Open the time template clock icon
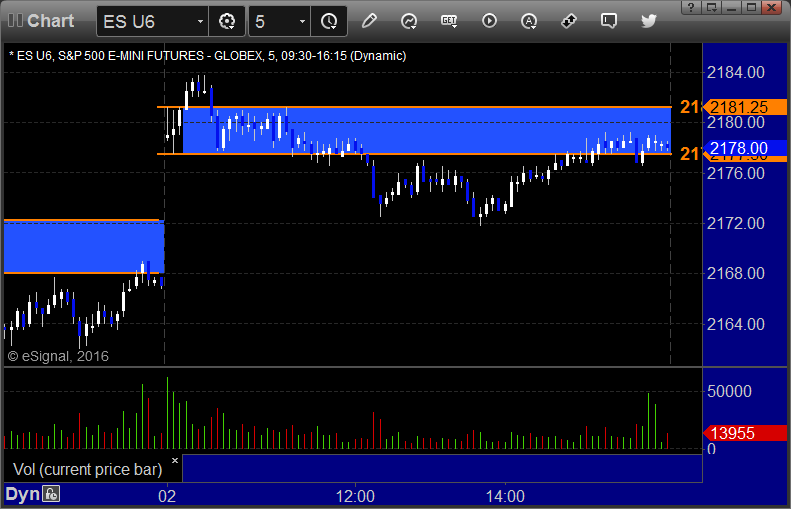Image resolution: width=791 pixels, height=509 pixels. coord(329,22)
